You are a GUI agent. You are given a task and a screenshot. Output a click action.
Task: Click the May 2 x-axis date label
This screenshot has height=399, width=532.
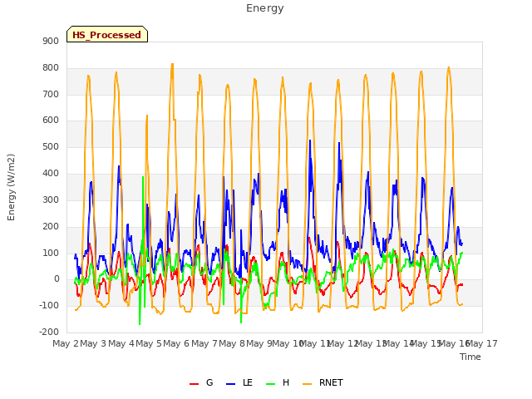click(x=66, y=343)
